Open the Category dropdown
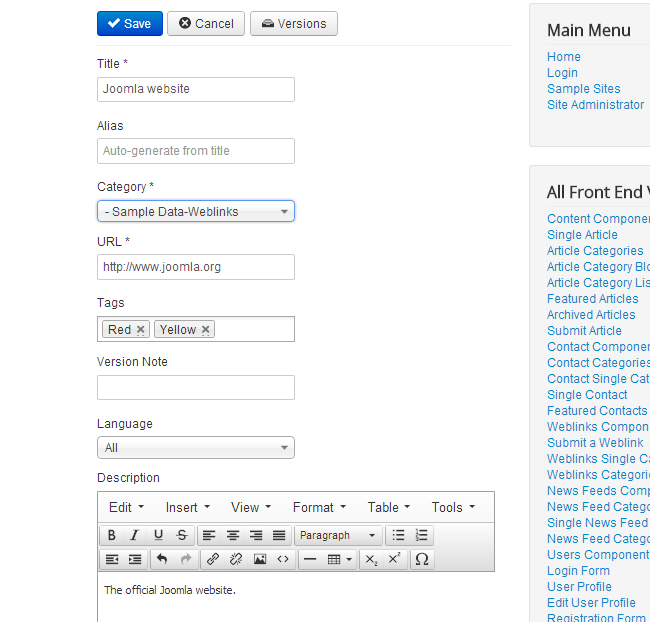 pyautogui.click(x=196, y=212)
